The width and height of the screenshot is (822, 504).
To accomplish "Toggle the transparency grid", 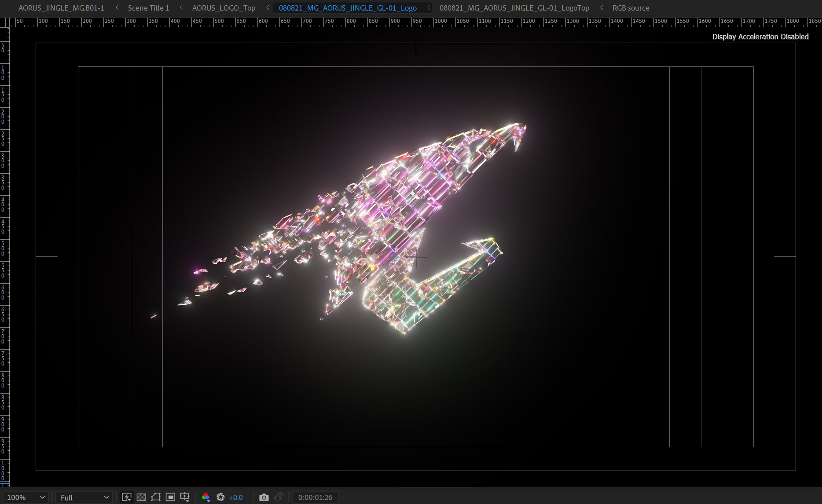I will pyautogui.click(x=141, y=497).
